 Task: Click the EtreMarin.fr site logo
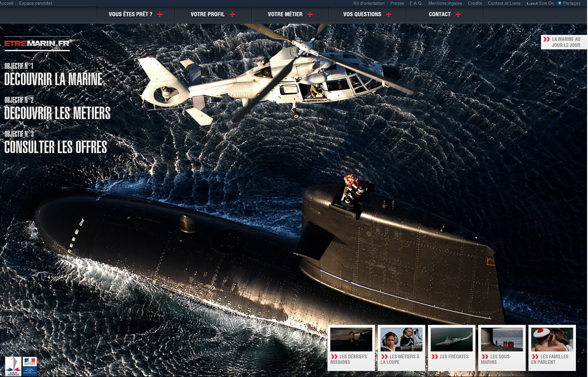tap(37, 44)
